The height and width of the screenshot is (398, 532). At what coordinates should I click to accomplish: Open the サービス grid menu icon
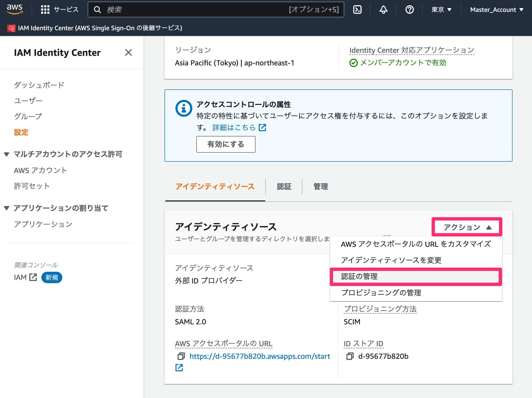pos(45,10)
